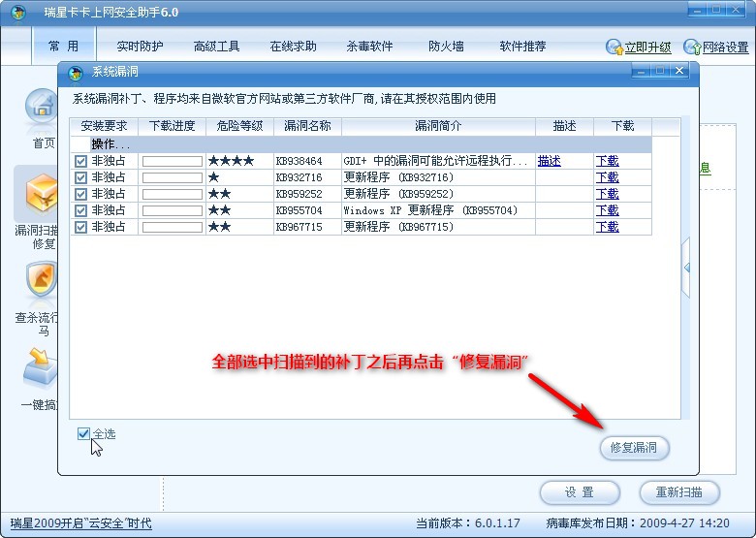The height and width of the screenshot is (538, 756).
Task: Open the 漏洞扫描修复 box icon
Action: coord(42,193)
